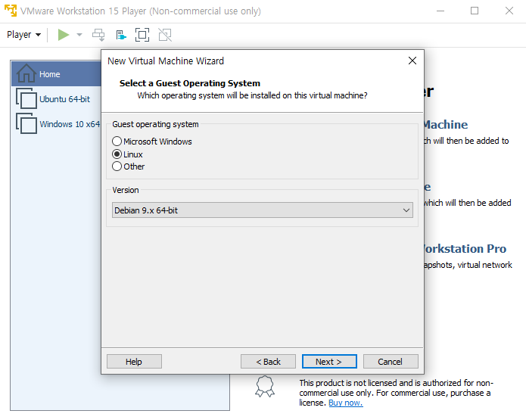This screenshot has height=420, width=526.
Task: Click the Send Ctrl+Alt+Del toolbar icon
Action: 98,35
